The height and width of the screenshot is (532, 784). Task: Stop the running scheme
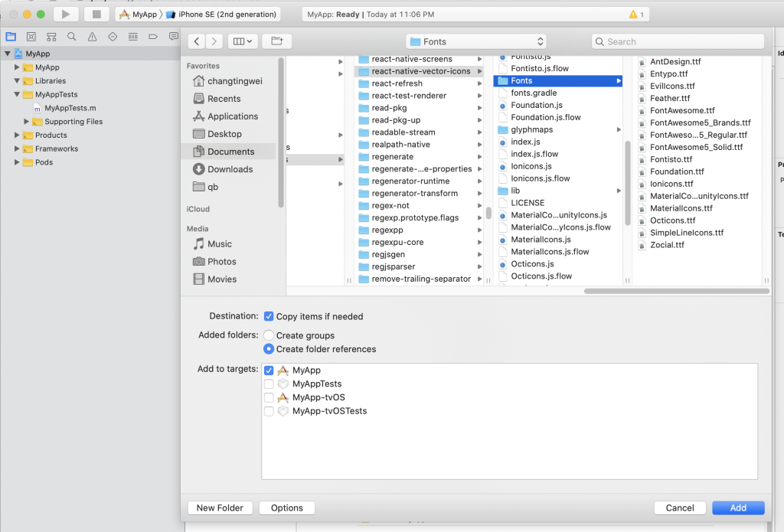click(96, 15)
